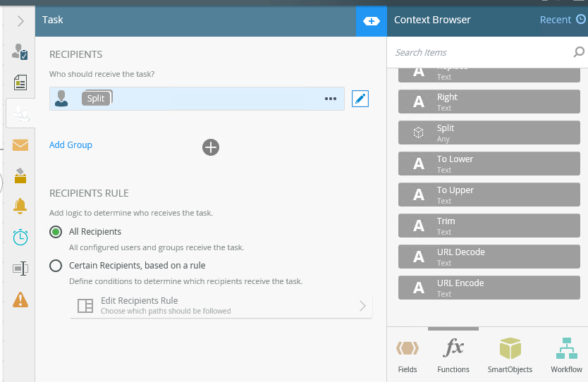Click the user avatar icon in recipient row
The height and width of the screenshot is (382, 588).
(61, 99)
